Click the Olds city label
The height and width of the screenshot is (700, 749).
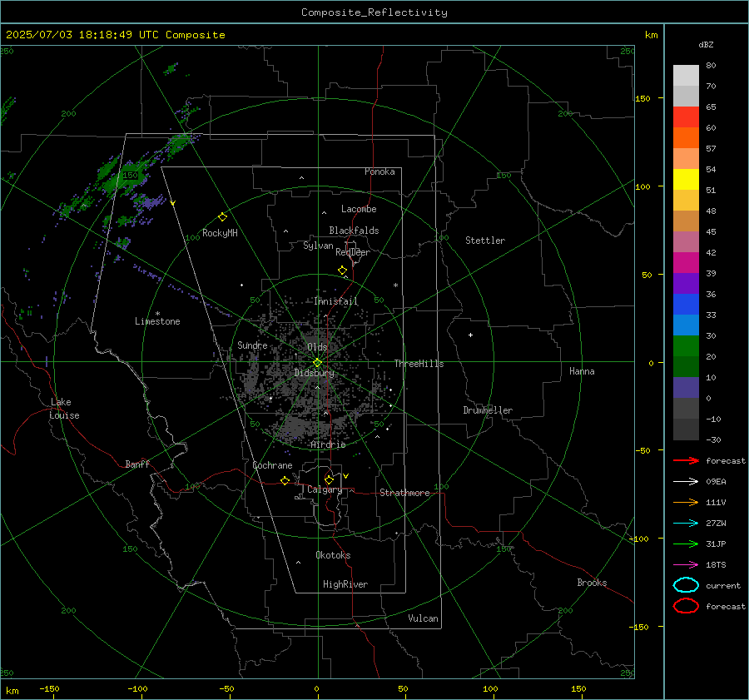[318, 347]
